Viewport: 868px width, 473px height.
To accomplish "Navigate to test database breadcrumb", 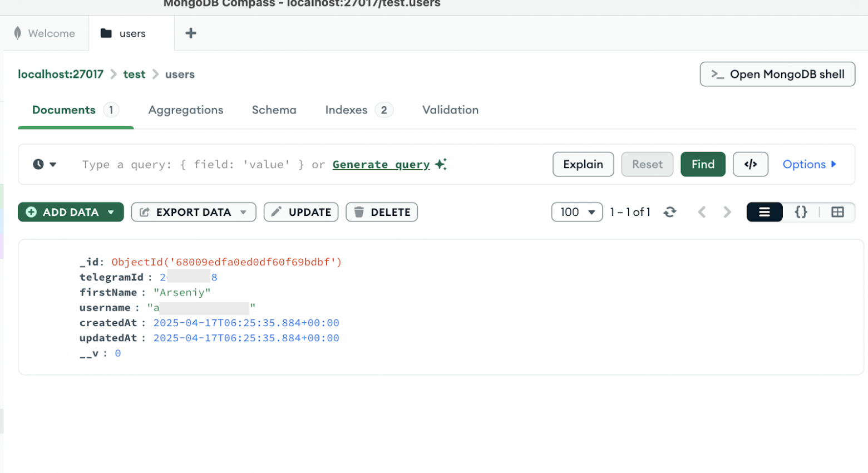I will (134, 74).
